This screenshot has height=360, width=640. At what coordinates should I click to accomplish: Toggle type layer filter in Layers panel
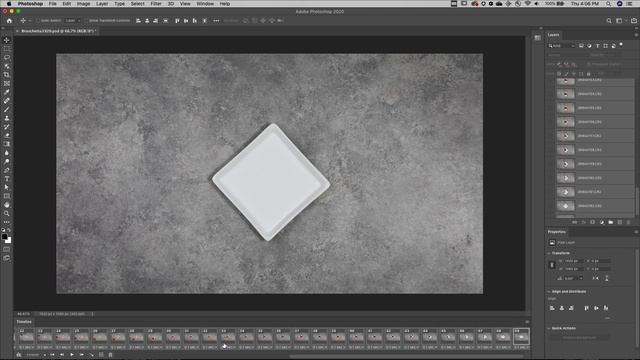pyautogui.click(x=598, y=46)
